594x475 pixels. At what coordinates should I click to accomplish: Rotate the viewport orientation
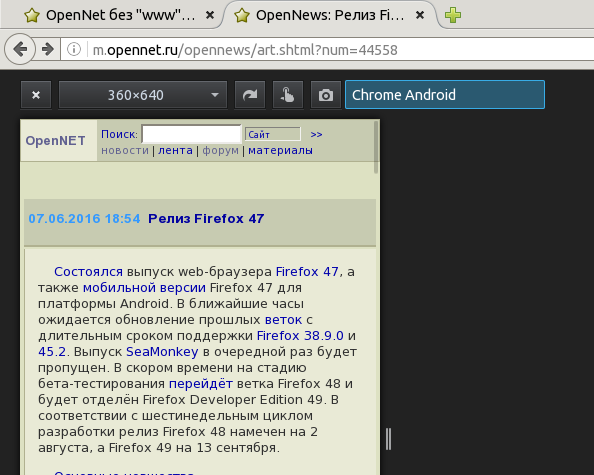[x=250, y=95]
